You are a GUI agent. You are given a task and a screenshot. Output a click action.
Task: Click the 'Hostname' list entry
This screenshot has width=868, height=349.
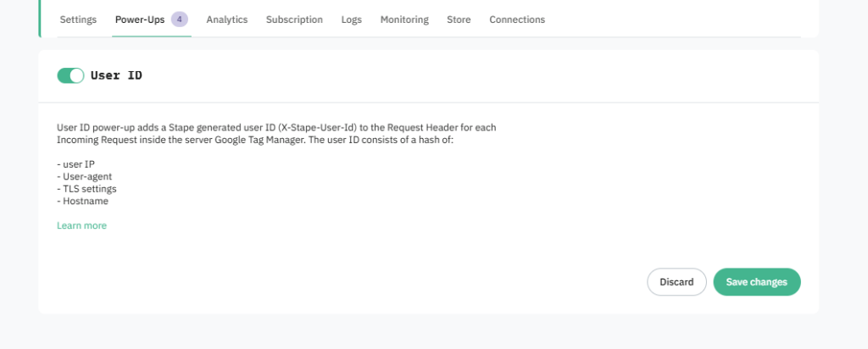pyautogui.click(x=82, y=201)
